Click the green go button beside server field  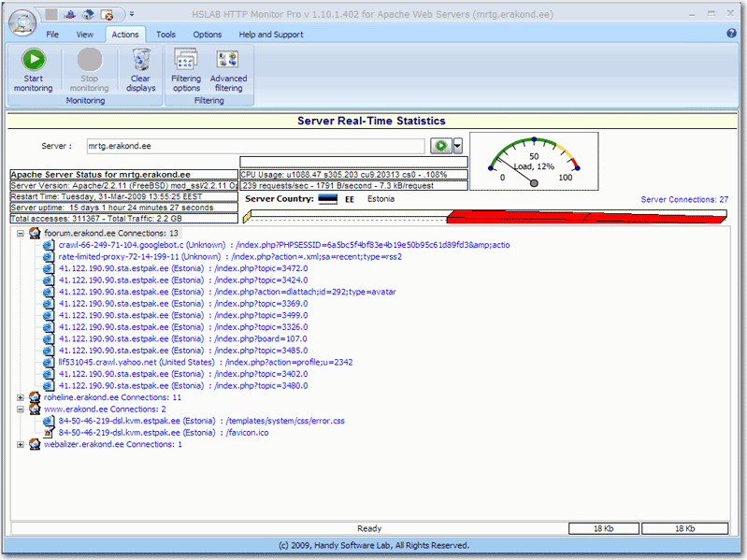(441, 146)
